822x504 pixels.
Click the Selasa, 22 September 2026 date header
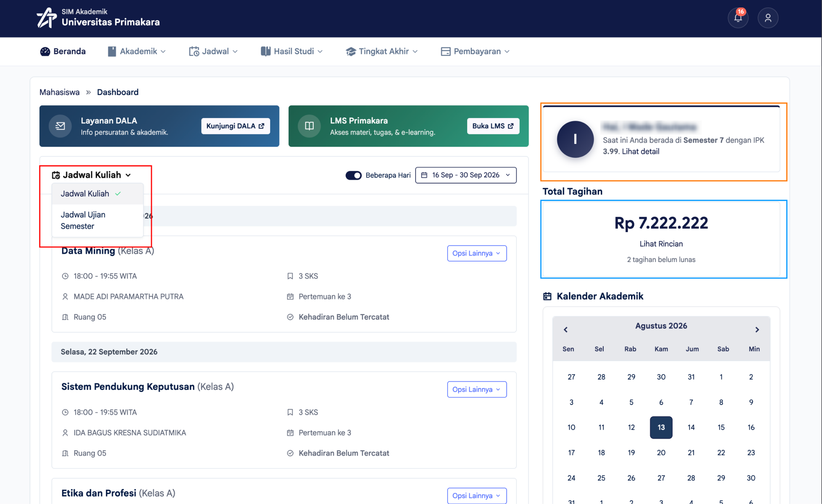(284, 352)
